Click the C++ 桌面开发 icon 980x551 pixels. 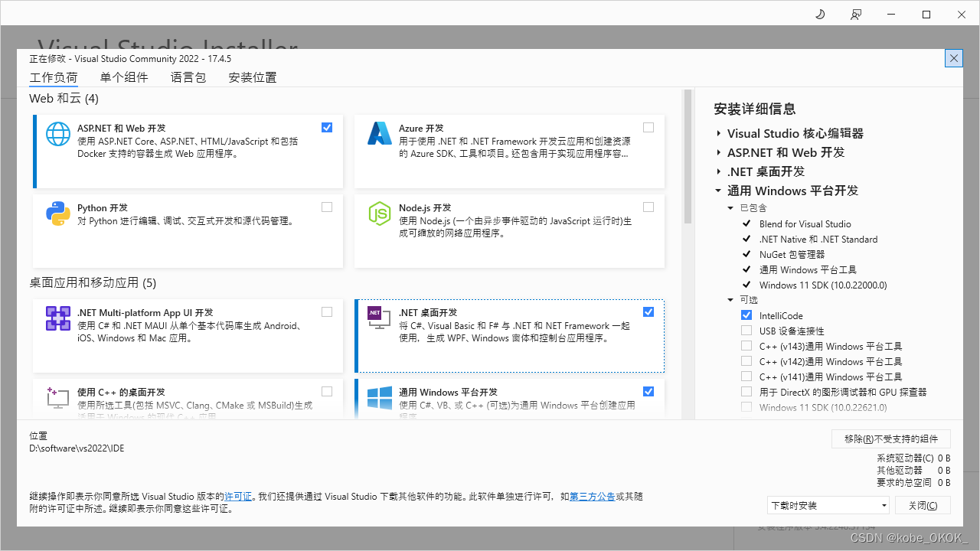[57, 398]
